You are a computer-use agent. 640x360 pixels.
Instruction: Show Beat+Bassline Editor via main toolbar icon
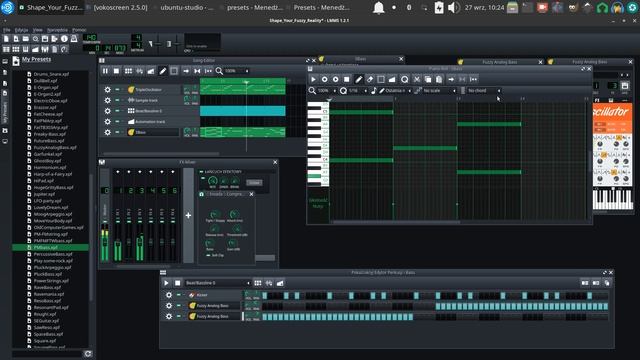[x=16, y=49]
